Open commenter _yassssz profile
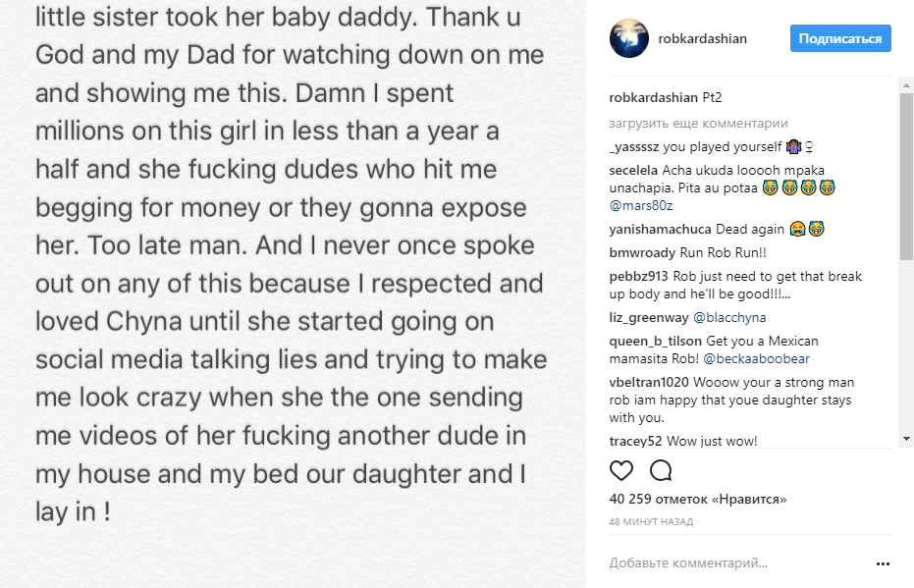This screenshot has width=914, height=588. pyautogui.click(x=634, y=147)
